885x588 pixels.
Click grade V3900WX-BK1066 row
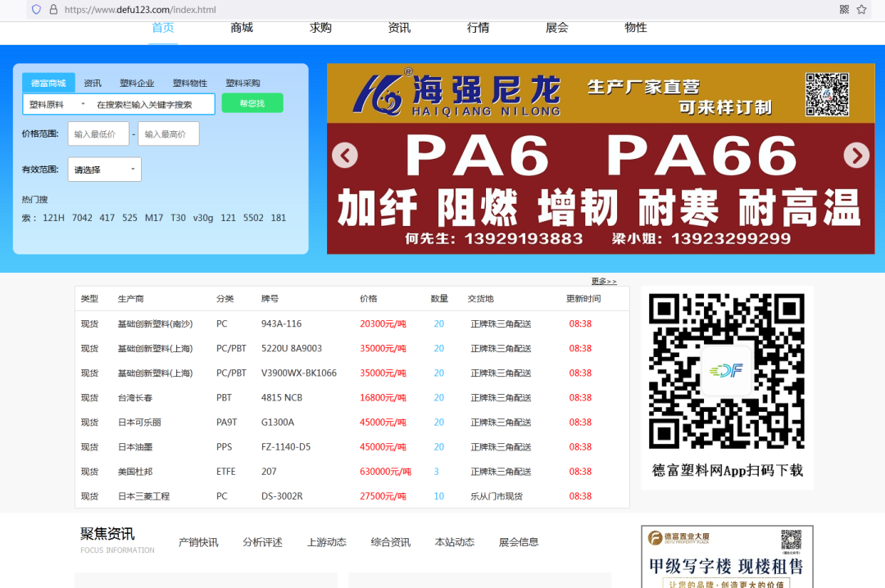[299, 373]
